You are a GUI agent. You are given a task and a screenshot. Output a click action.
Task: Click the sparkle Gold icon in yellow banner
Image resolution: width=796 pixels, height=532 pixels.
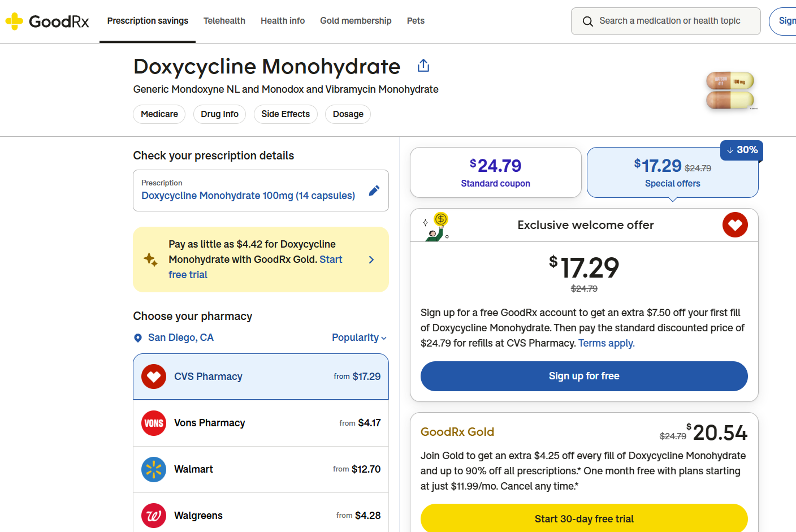pyautogui.click(x=150, y=259)
